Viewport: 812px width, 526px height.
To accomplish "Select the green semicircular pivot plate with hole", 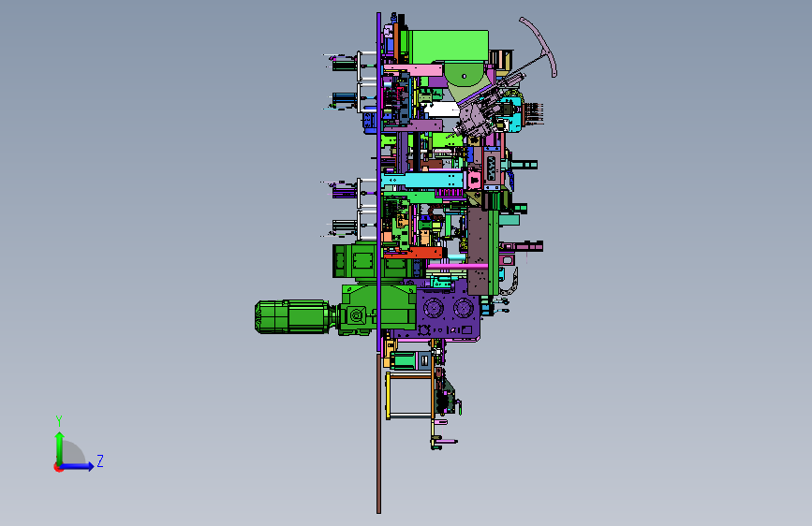I will point(465,75).
